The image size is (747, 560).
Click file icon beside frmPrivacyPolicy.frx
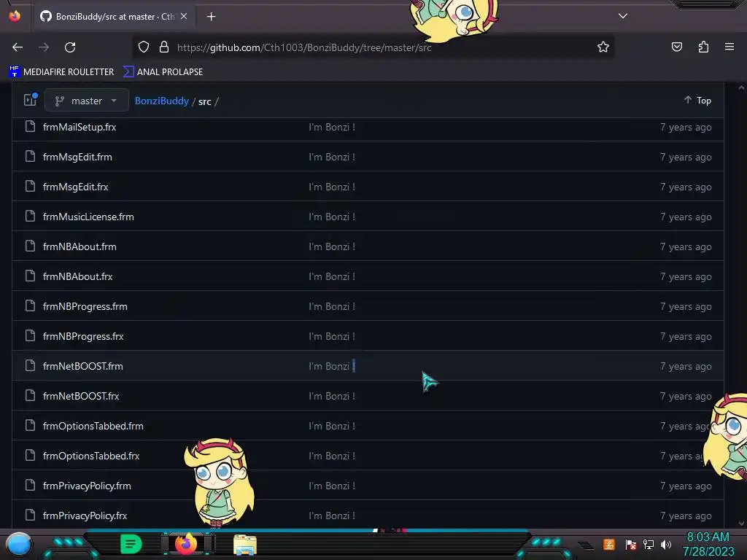point(30,516)
